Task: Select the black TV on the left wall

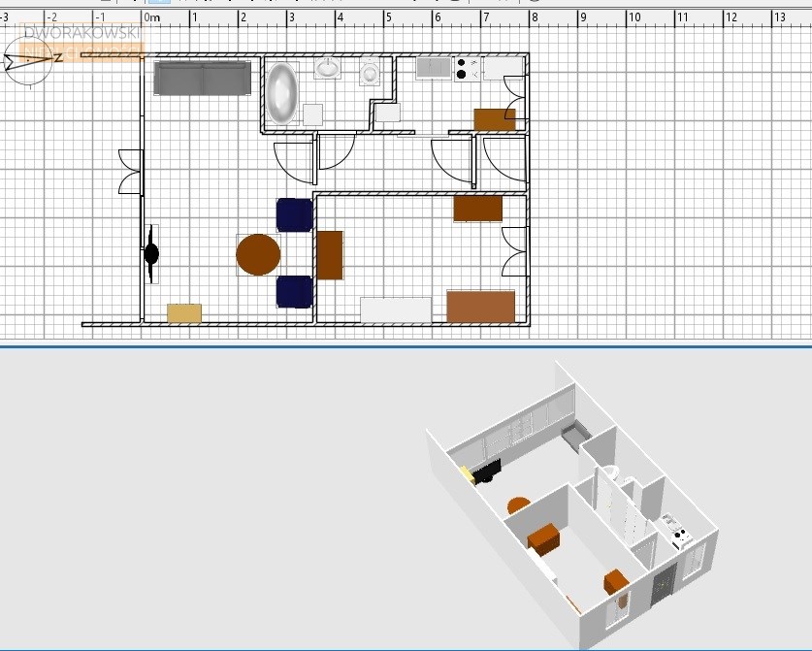Action: click(x=151, y=254)
